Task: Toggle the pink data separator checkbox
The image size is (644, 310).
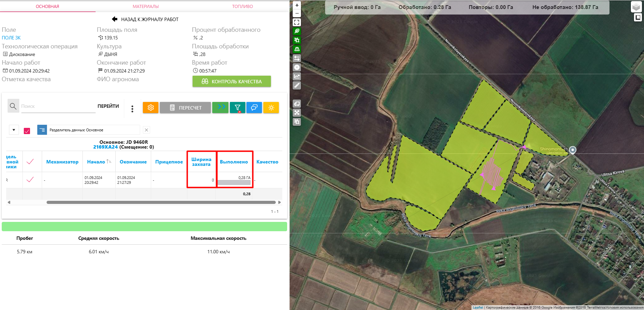Action: pos(27,131)
